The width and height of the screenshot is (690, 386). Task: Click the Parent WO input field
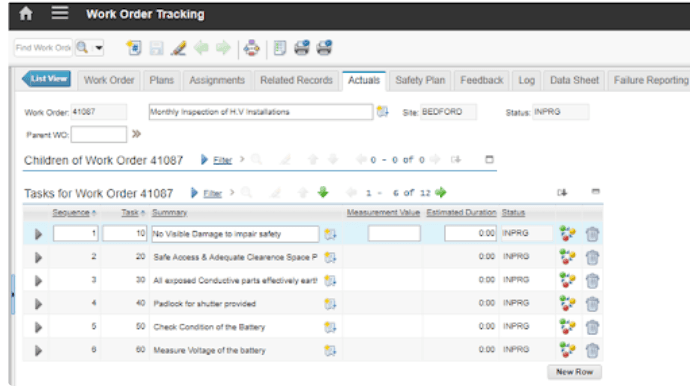coord(99,134)
